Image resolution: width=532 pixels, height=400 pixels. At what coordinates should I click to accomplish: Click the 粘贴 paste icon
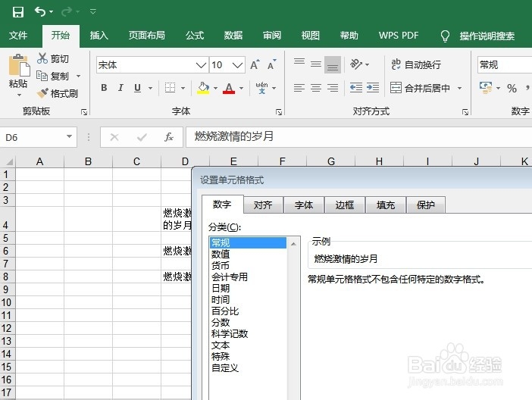click(19, 65)
